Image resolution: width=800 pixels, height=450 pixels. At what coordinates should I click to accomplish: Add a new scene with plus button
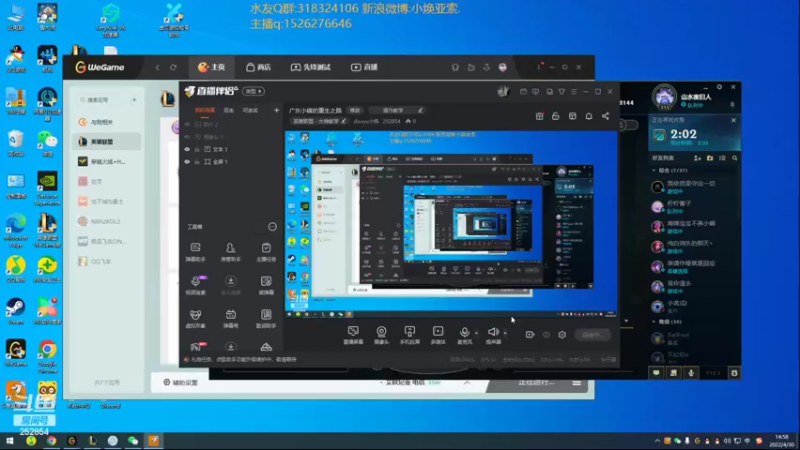(277, 110)
